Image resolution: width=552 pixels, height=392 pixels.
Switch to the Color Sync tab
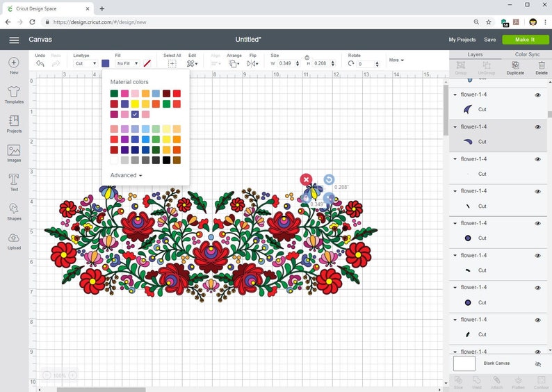[527, 54]
